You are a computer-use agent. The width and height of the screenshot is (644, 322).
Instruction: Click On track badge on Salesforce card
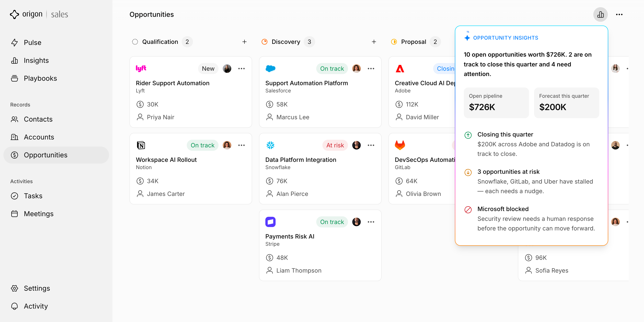click(x=332, y=69)
